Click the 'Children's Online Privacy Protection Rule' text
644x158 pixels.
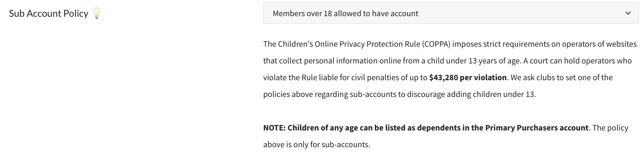(348, 44)
